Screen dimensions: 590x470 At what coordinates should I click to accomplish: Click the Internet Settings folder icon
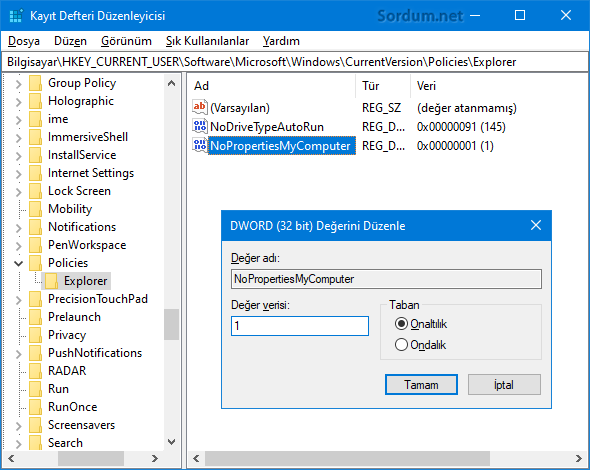click(35, 173)
